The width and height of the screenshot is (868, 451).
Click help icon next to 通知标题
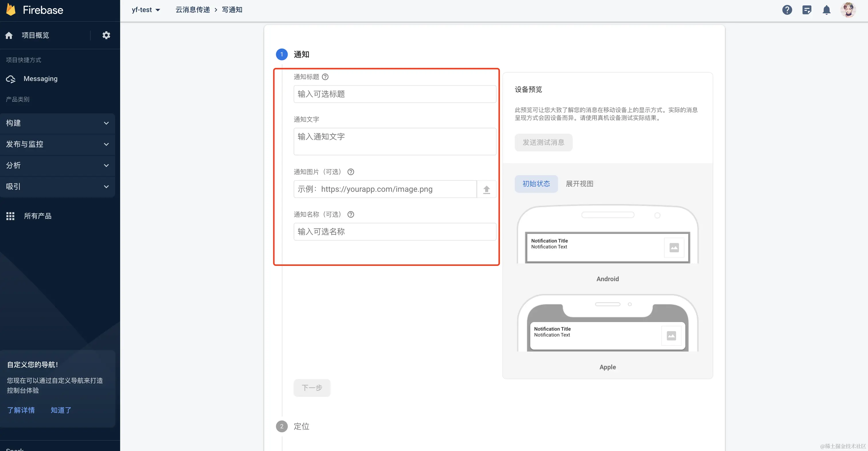coord(325,77)
